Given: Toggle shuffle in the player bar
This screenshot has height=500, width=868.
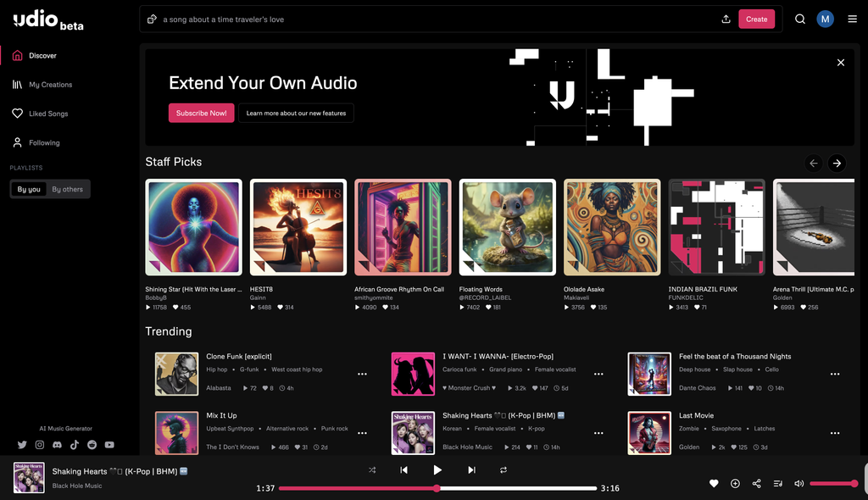Looking at the screenshot, I should click(x=372, y=470).
